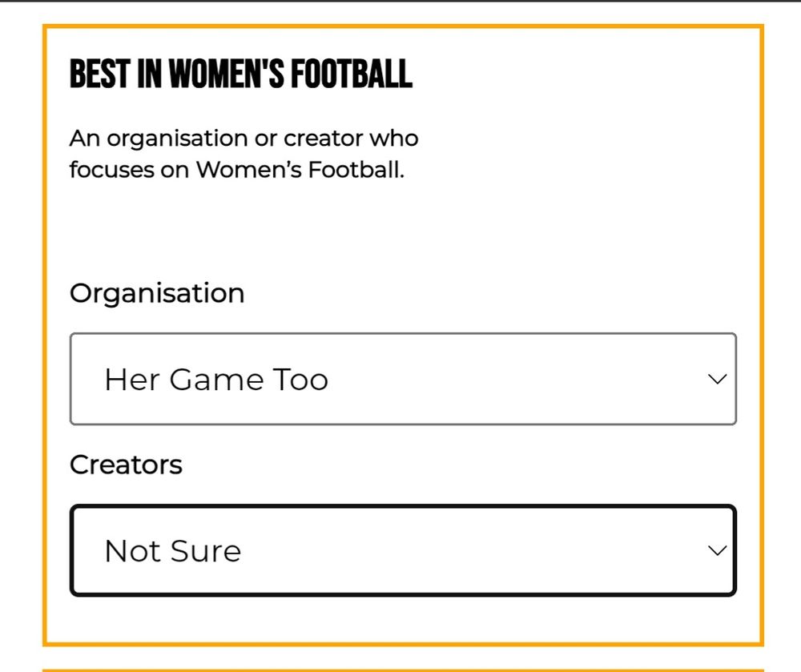This screenshot has height=672, width=801.
Task: Click the "Not Sure" selected value
Action: 172,551
